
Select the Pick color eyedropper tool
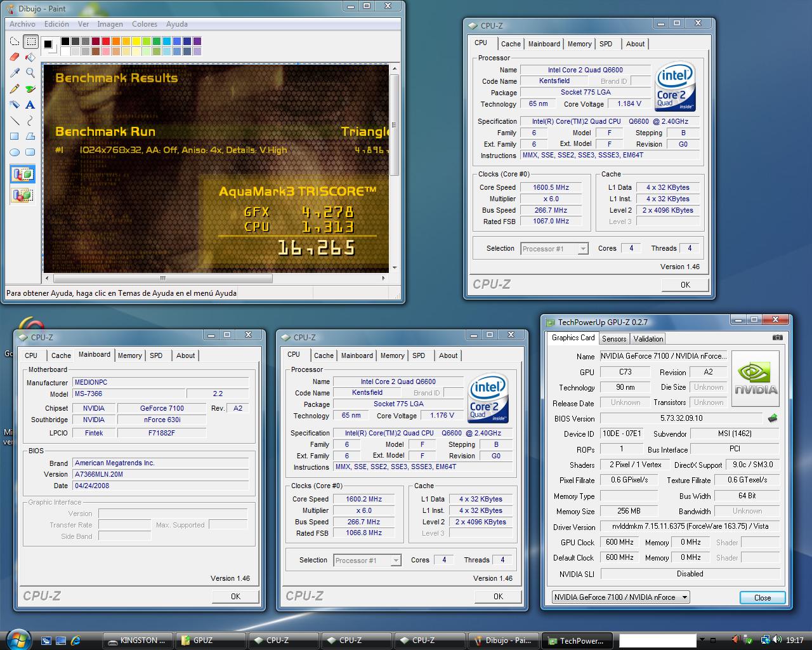coord(15,73)
